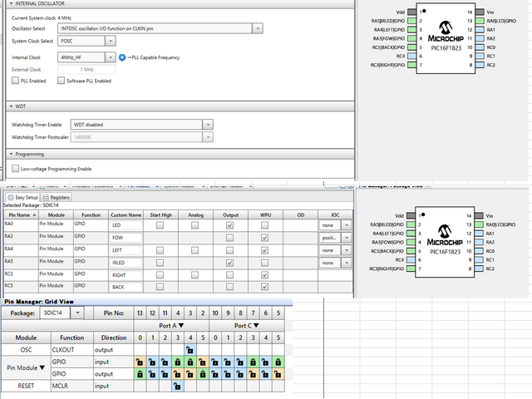
Task: Open the Oscillator Select dropdown
Action: coord(258,28)
